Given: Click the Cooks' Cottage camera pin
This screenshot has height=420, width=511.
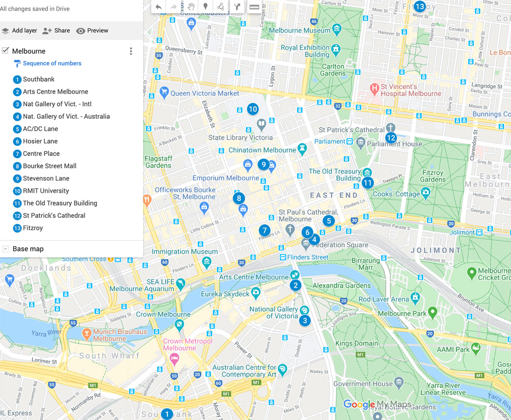Looking at the screenshot, I should coord(425,193).
